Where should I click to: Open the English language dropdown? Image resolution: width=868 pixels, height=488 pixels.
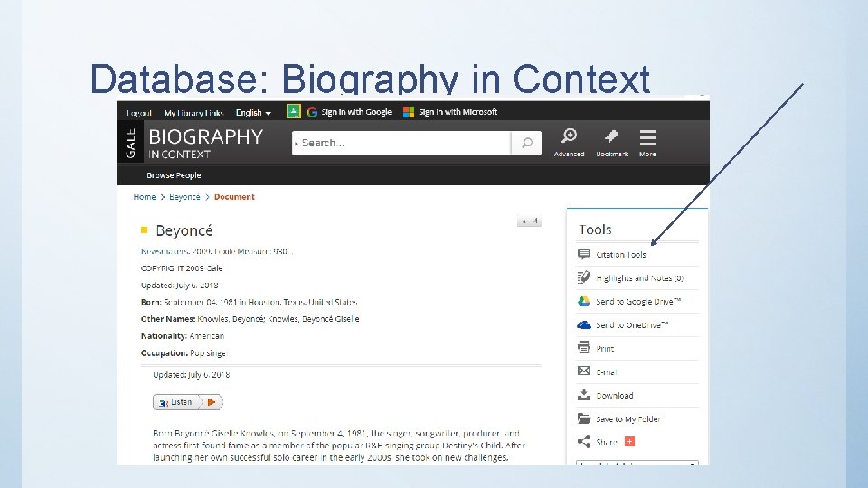click(253, 113)
